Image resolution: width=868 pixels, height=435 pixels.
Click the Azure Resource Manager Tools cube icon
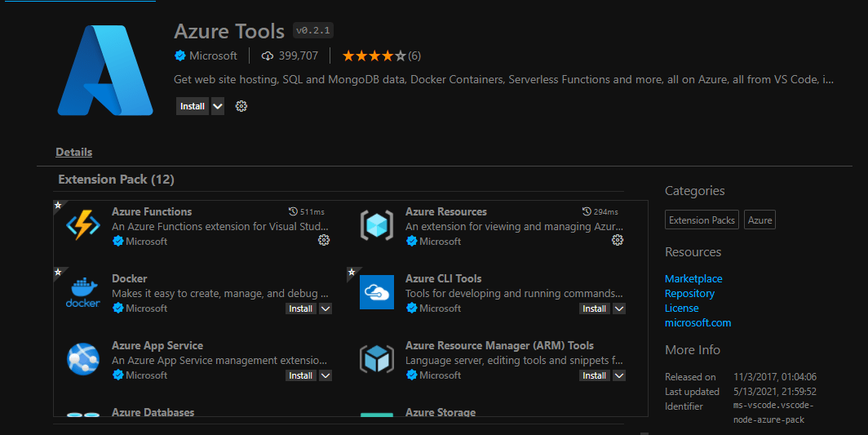[377, 359]
